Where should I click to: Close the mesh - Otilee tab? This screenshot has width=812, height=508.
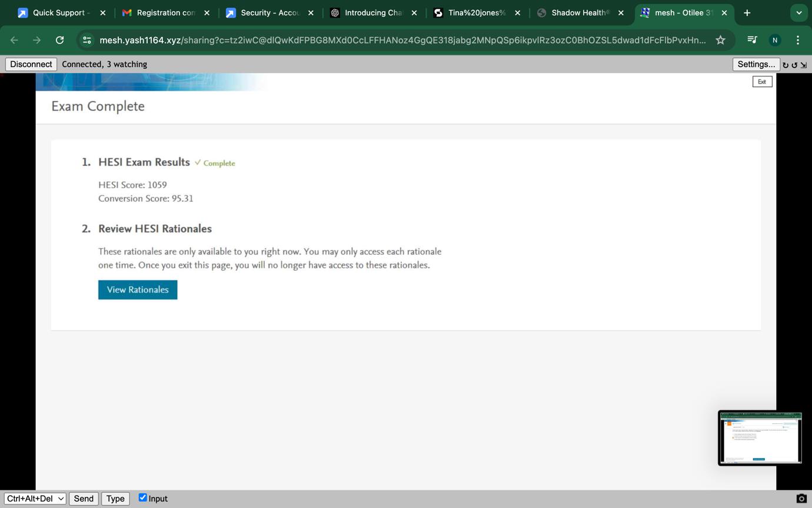click(x=724, y=12)
